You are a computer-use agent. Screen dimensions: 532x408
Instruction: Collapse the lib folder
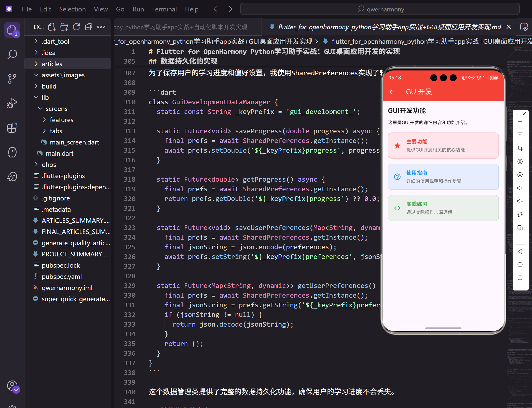click(45, 97)
